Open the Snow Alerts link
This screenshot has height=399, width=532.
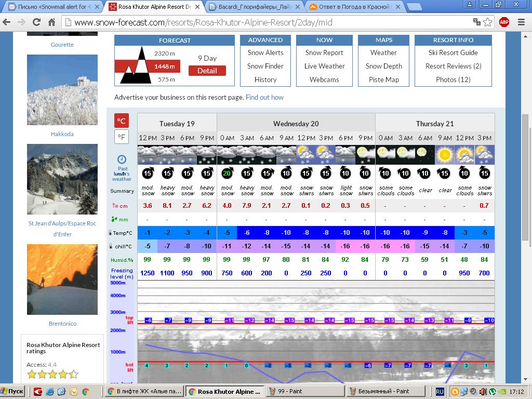[265, 52]
